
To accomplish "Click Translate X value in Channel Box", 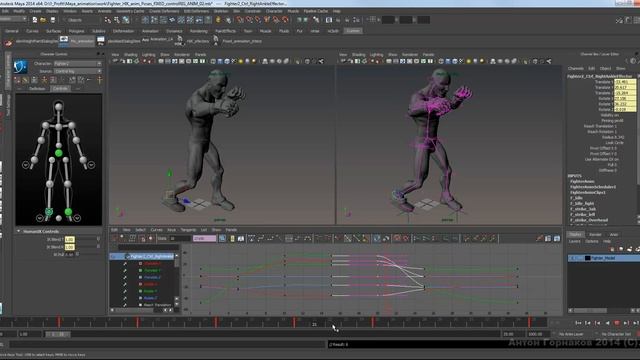I will coord(625,82).
